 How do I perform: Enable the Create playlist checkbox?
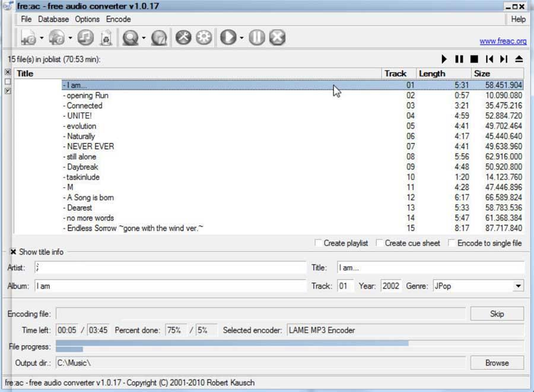pyautogui.click(x=318, y=243)
